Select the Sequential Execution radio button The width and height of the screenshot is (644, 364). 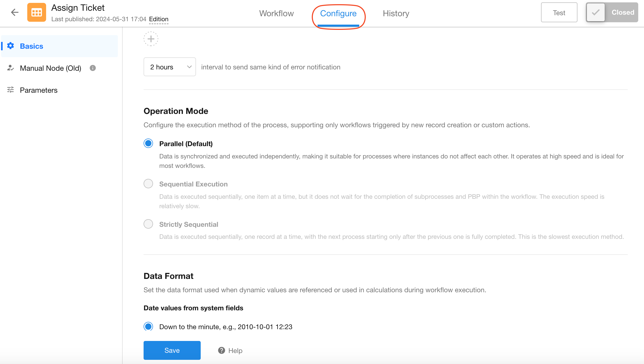pyautogui.click(x=148, y=184)
